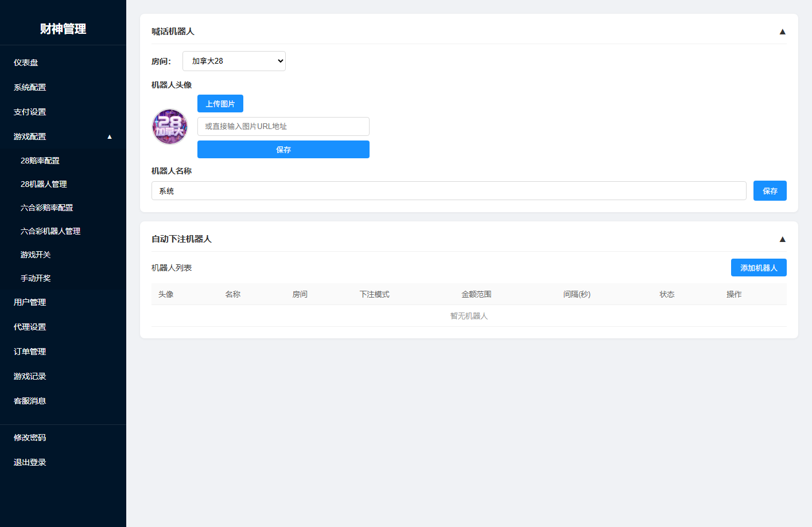Open the 房间 room dropdown
This screenshot has width=812, height=527.
(234, 61)
